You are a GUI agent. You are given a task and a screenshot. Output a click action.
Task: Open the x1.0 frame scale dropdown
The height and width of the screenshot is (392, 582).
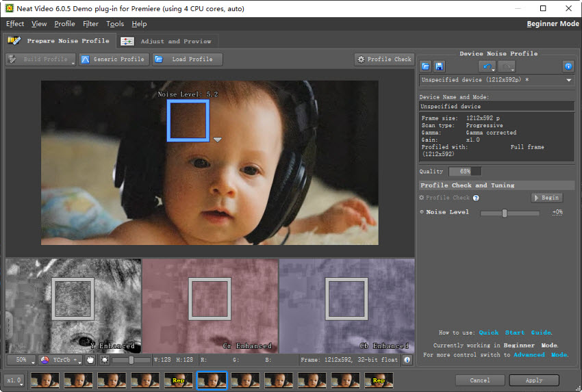pos(14,380)
